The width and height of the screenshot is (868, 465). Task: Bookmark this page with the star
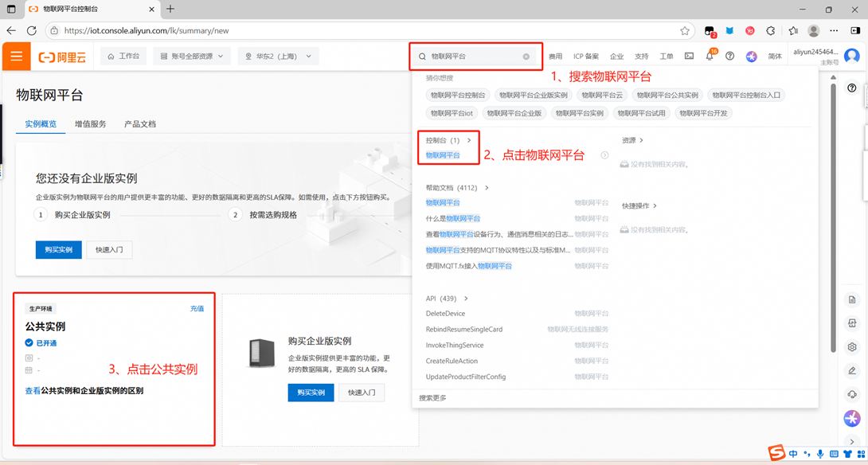click(x=685, y=30)
